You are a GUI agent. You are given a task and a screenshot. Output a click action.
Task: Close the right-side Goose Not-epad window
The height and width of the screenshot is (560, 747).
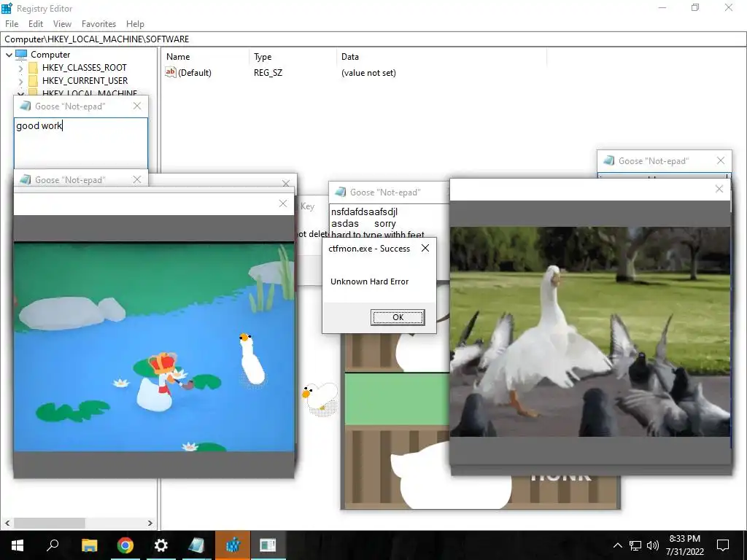(721, 160)
